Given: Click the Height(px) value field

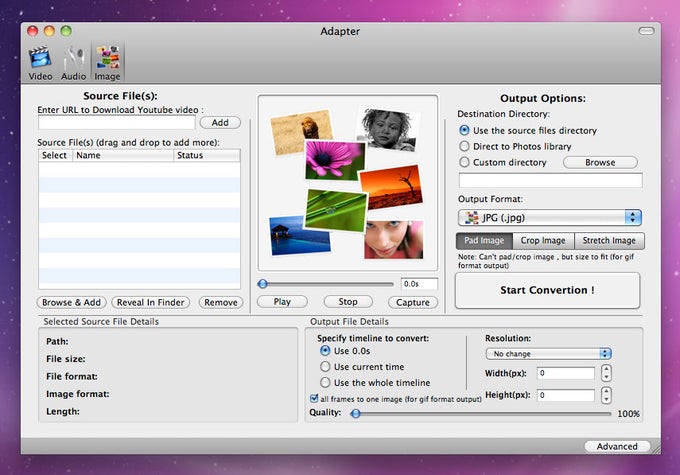Looking at the screenshot, I should tap(566, 395).
